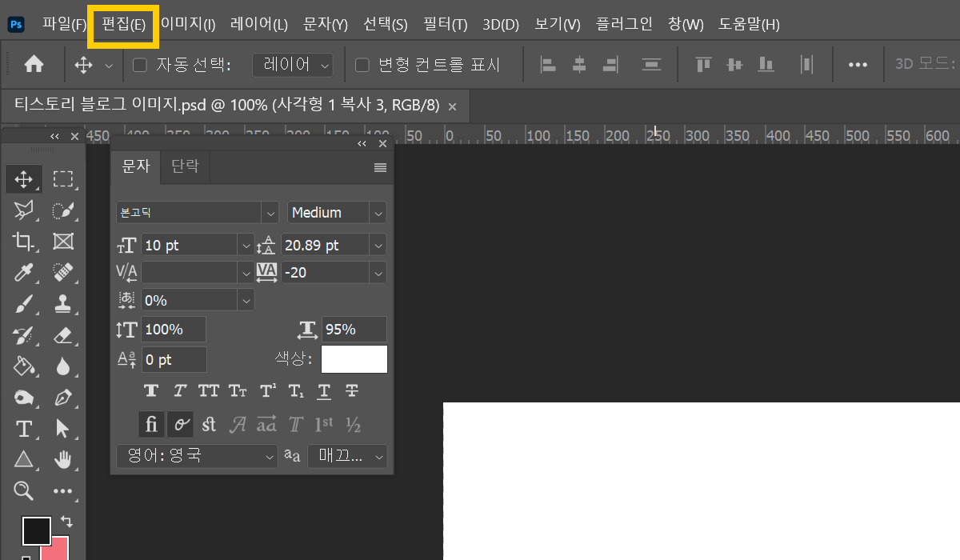Click the 95% horizontal scale field
This screenshot has height=560, width=960.
pyautogui.click(x=354, y=330)
